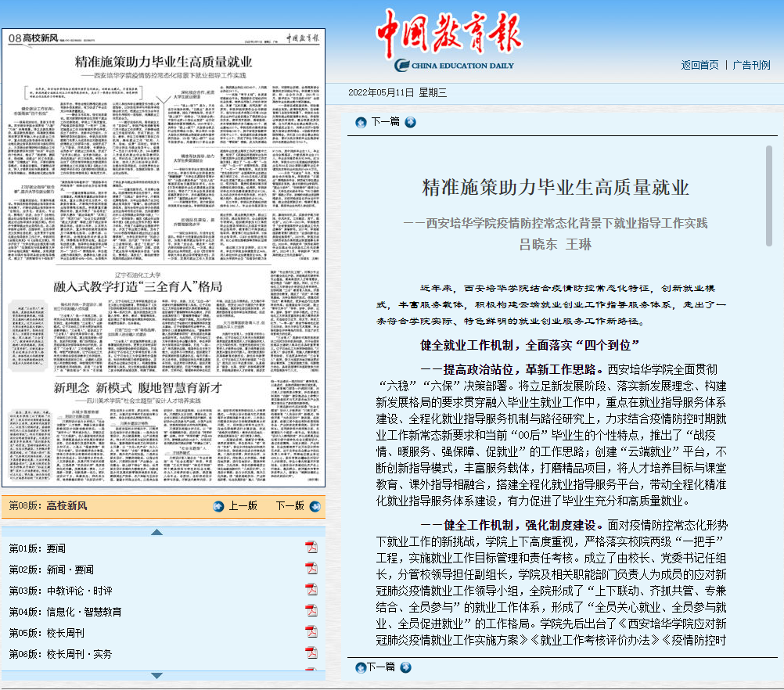Viewport: 784px width, 690px height.
Task: Open PDF icon for 第04版 信息化·智慧教育
Action: click(x=311, y=610)
